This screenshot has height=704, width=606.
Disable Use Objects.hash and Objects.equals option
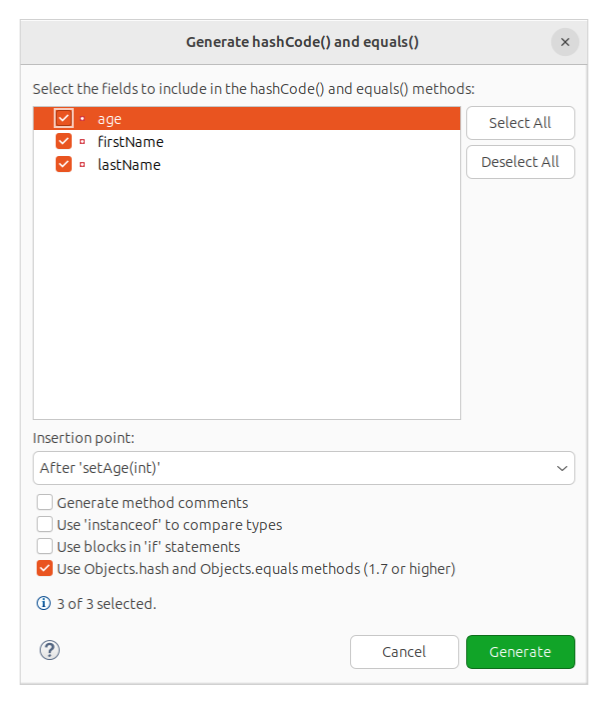click(45, 569)
